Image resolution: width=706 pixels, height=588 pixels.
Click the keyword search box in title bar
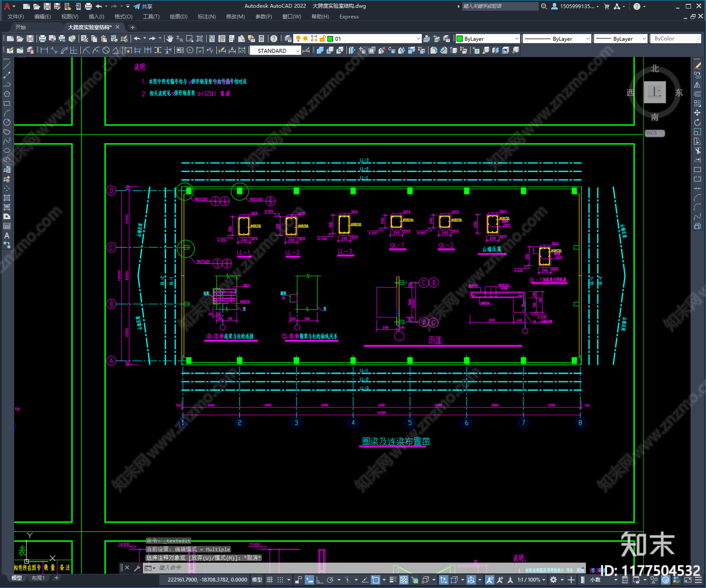[x=500, y=6]
